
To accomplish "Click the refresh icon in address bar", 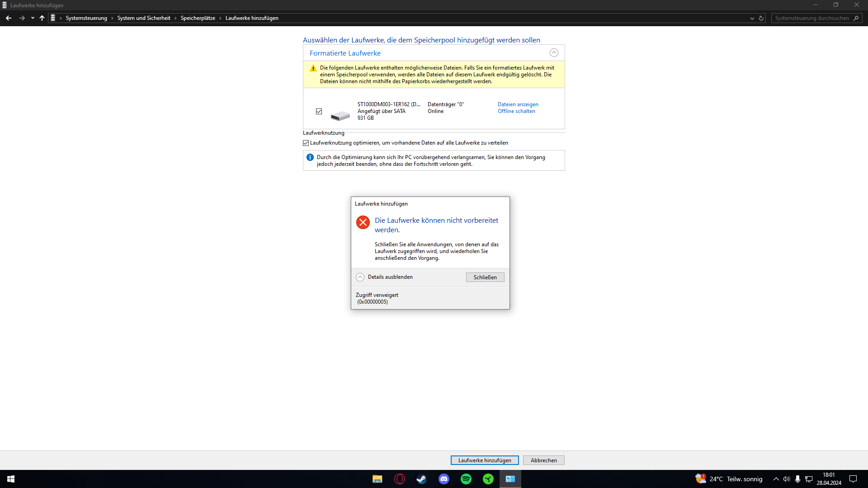I will tap(761, 18).
